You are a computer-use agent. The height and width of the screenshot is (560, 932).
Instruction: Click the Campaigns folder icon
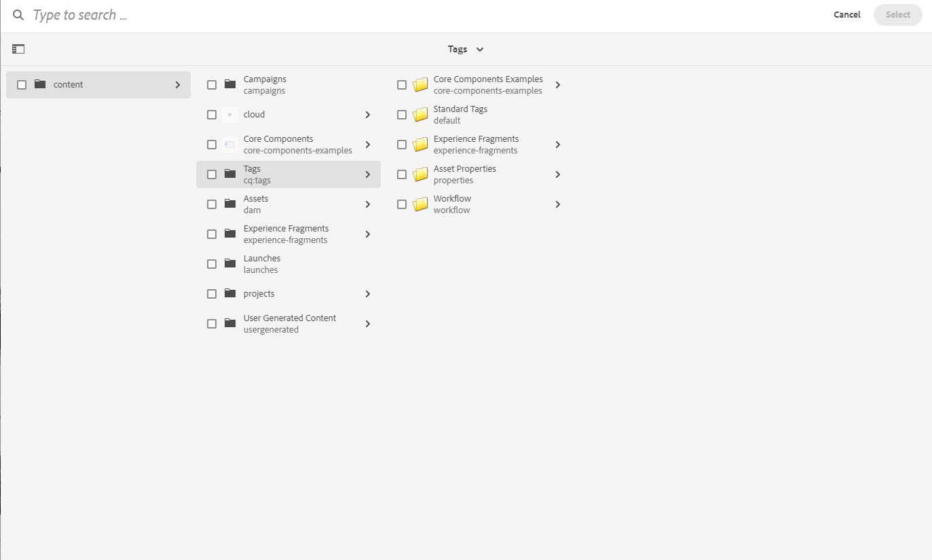230,85
